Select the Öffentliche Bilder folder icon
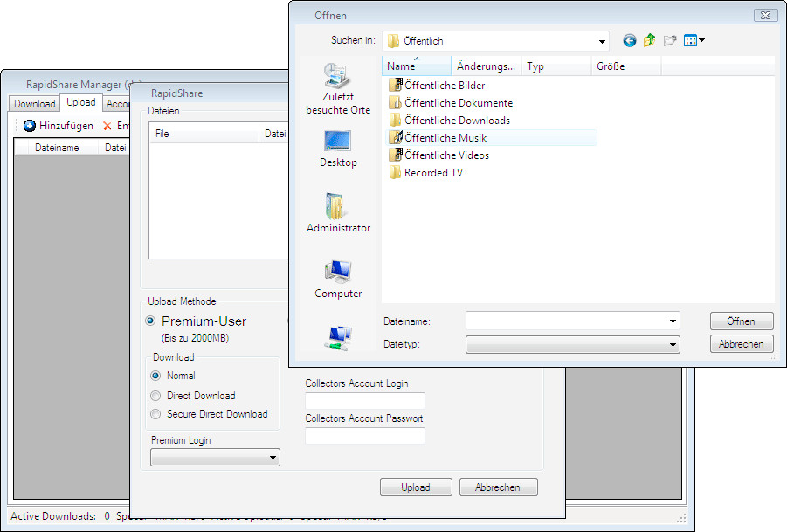 pyautogui.click(x=396, y=86)
